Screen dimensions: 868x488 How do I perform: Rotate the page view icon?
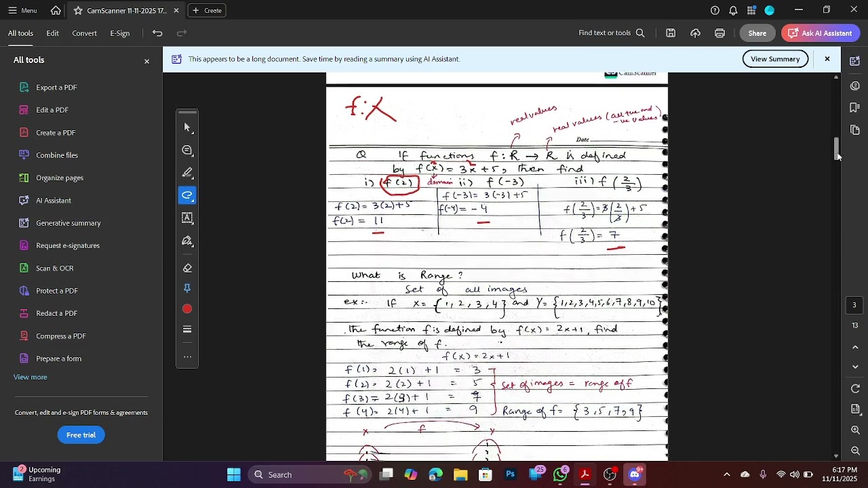coord(855,389)
